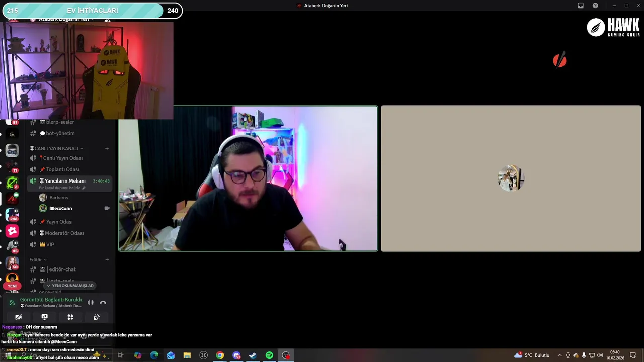Open the editör-chat text channel

coord(69,269)
